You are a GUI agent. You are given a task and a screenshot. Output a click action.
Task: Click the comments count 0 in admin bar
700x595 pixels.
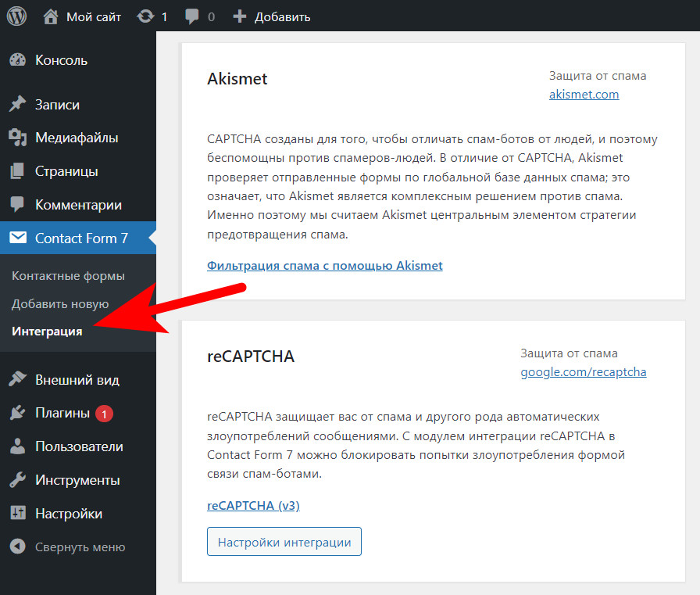point(211,17)
